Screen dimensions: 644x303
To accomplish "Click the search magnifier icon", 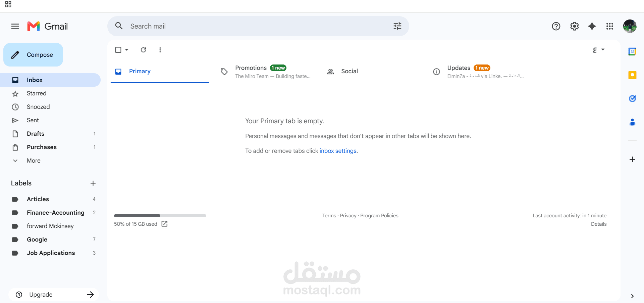I will click(x=119, y=26).
